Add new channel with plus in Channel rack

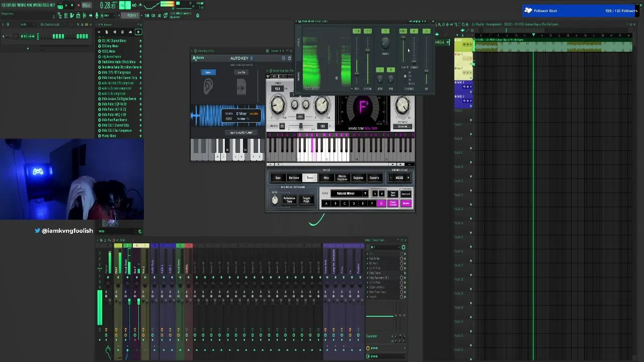point(28,49)
